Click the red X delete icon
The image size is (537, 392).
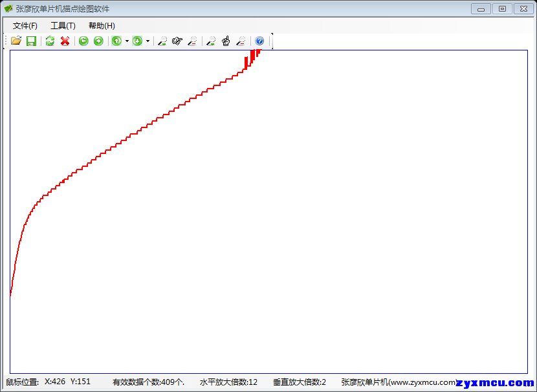click(x=65, y=41)
